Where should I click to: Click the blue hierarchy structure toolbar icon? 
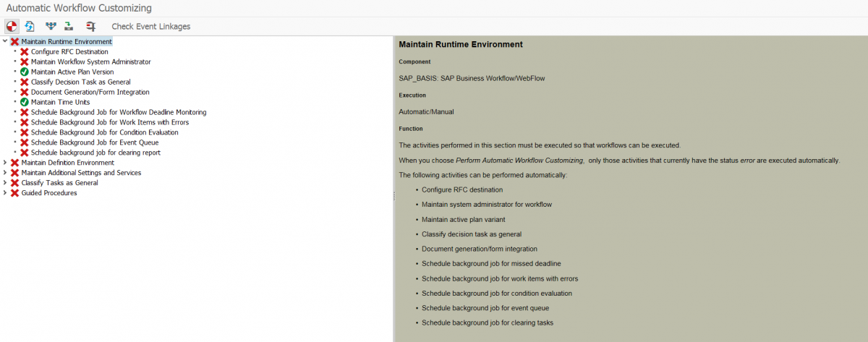51,27
